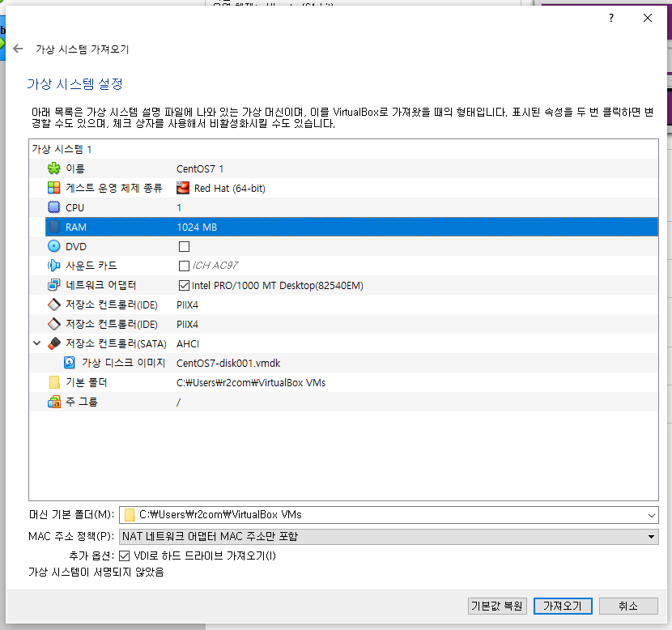The image size is (672, 630).
Task: Uncheck the Intel PRO/1000 network adapter checkbox
Action: (x=185, y=285)
